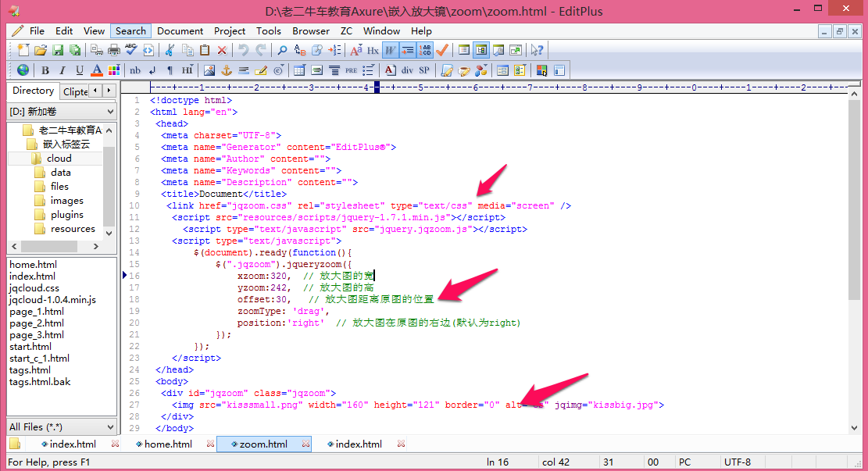Insert non-breaking space nb icon
This screenshot has width=868, height=471.
135,70
